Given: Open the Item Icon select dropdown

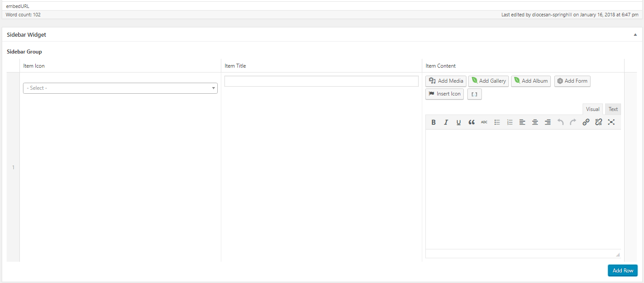Looking at the screenshot, I should 120,88.
